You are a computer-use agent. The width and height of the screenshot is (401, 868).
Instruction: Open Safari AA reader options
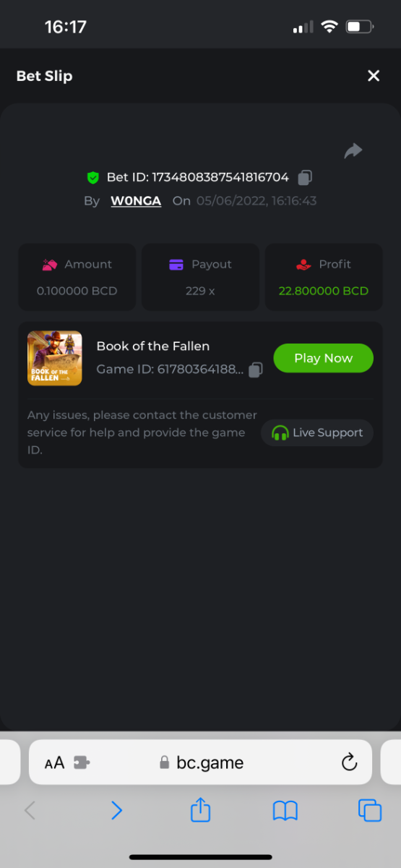[x=54, y=762]
